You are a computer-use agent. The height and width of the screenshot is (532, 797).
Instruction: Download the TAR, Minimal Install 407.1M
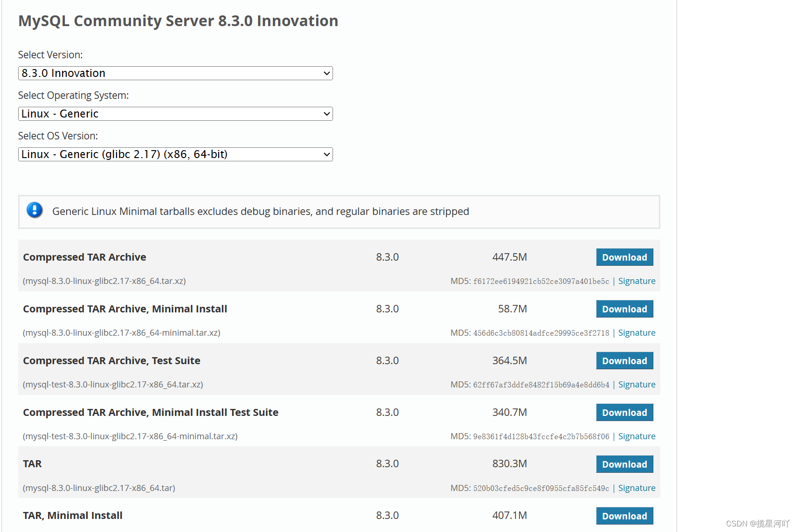[x=624, y=516]
